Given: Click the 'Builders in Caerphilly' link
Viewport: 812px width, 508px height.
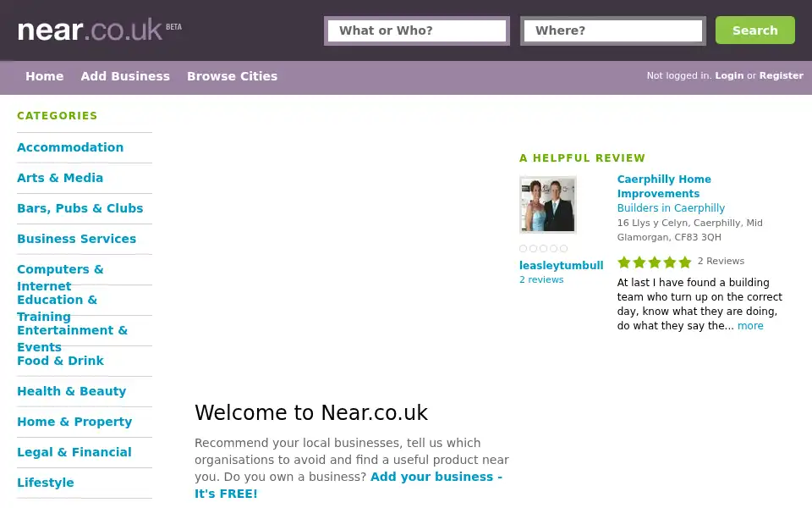Looking at the screenshot, I should (671, 208).
